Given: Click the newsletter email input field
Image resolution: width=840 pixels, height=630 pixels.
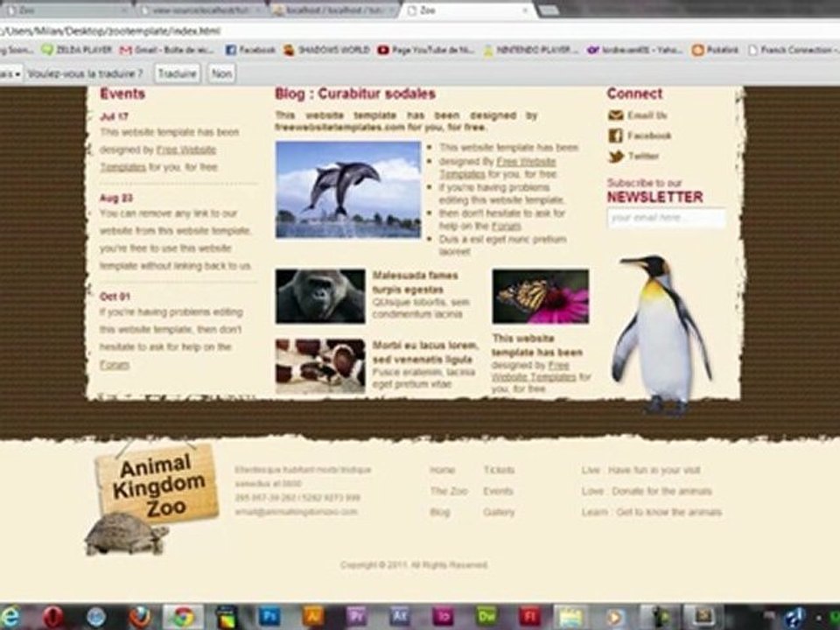Looking at the screenshot, I should tap(667, 218).
